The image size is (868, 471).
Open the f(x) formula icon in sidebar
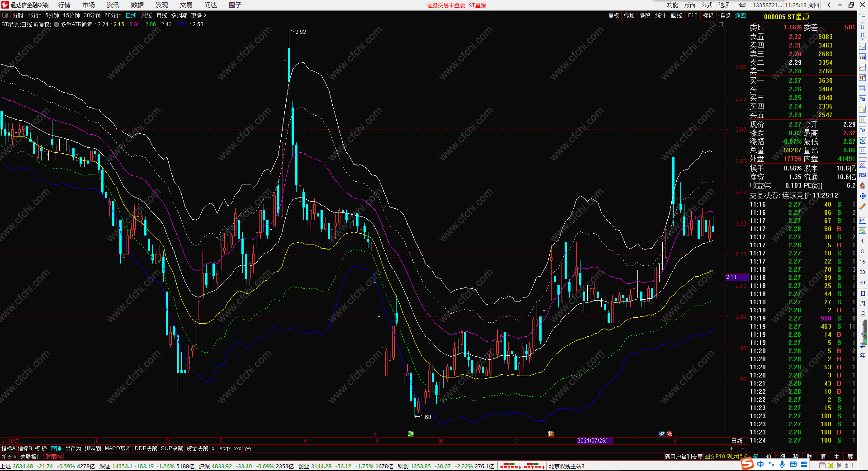pyautogui.click(x=863, y=141)
